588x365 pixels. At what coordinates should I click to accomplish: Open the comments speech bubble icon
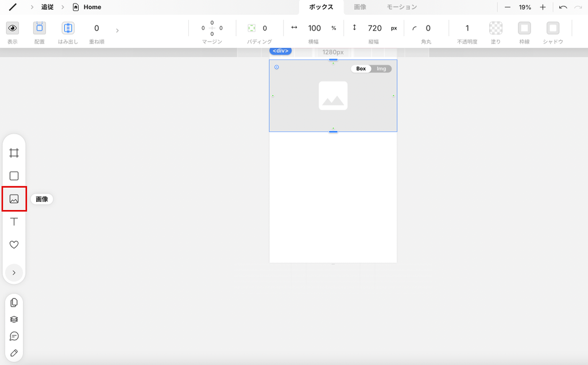click(x=14, y=336)
